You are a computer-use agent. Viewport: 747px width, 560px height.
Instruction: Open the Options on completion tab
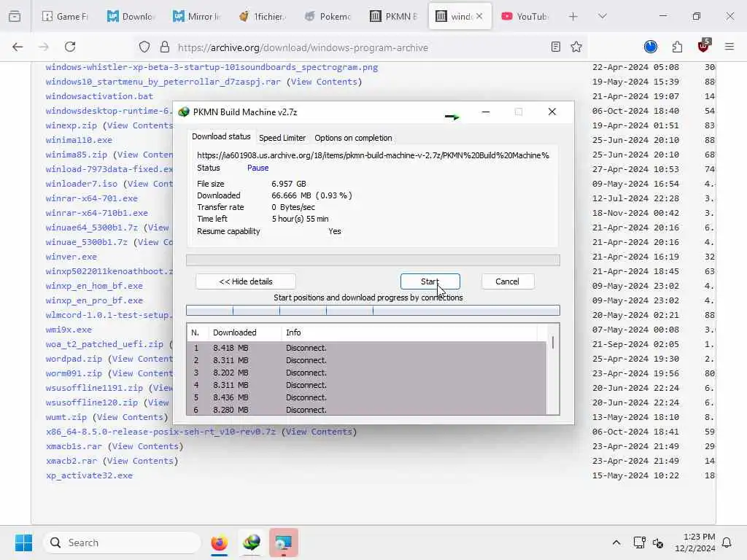[353, 138]
